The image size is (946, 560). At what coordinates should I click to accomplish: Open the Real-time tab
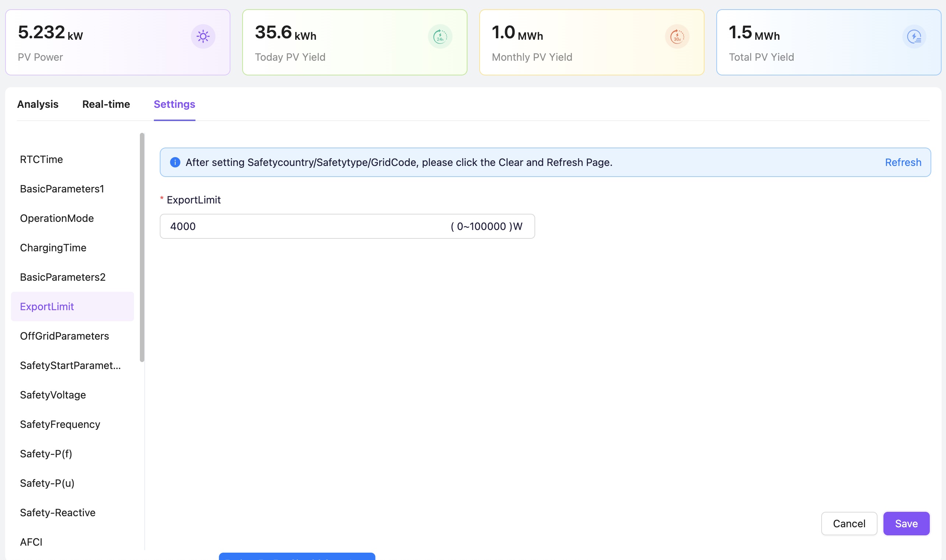click(x=106, y=104)
